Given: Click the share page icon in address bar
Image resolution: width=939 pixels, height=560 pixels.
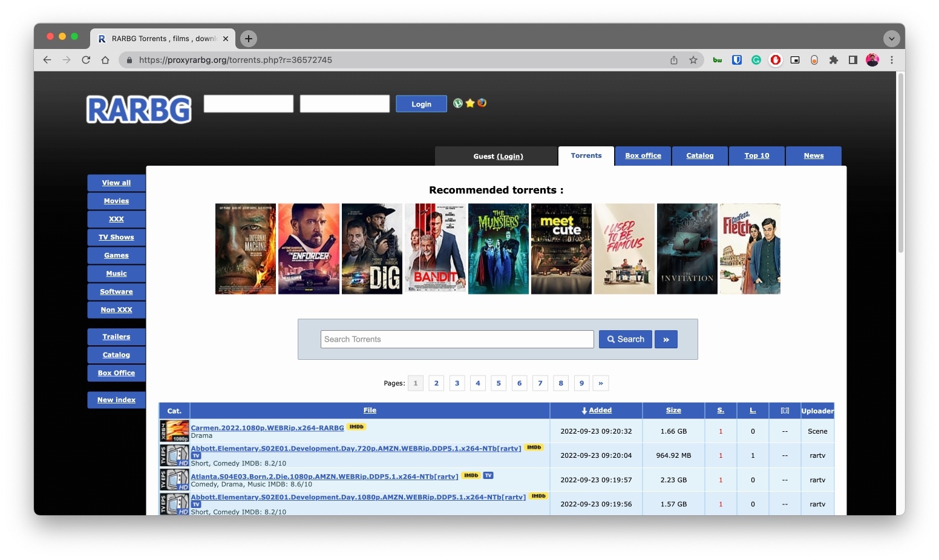Looking at the screenshot, I should click(x=674, y=60).
